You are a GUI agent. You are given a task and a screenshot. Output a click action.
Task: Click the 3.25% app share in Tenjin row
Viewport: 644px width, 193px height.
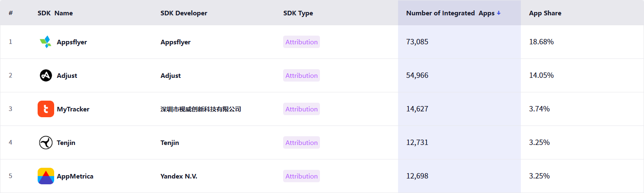[539, 142]
